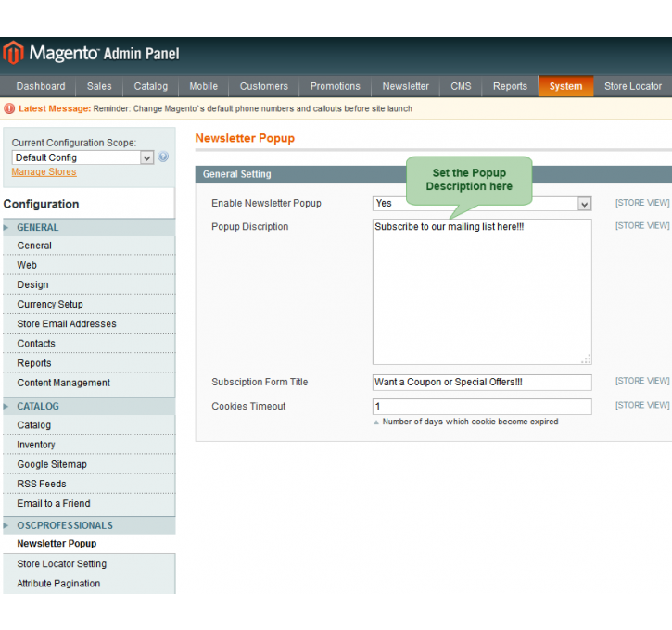Select Design configuration section
Image resolution: width=672 pixels, height=630 pixels.
tap(89, 284)
